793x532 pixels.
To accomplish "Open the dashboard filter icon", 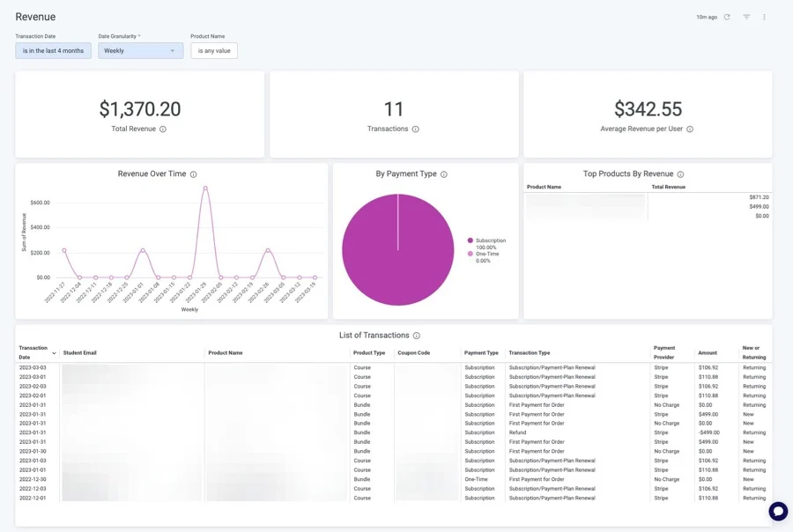I will (x=746, y=17).
